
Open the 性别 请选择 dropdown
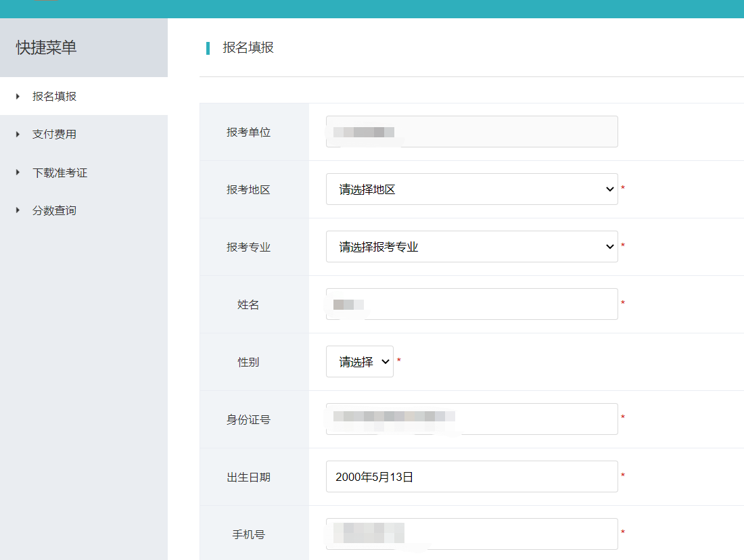tap(359, 362)
